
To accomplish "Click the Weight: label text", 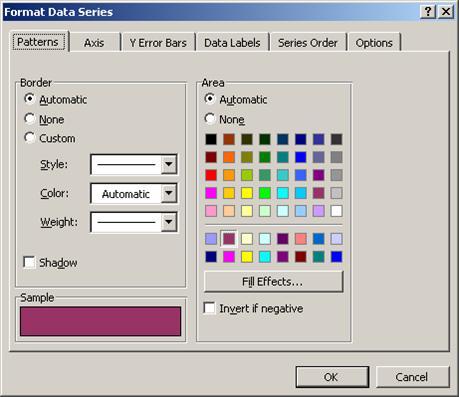I will pyautogui.click(x=59, y=222).
